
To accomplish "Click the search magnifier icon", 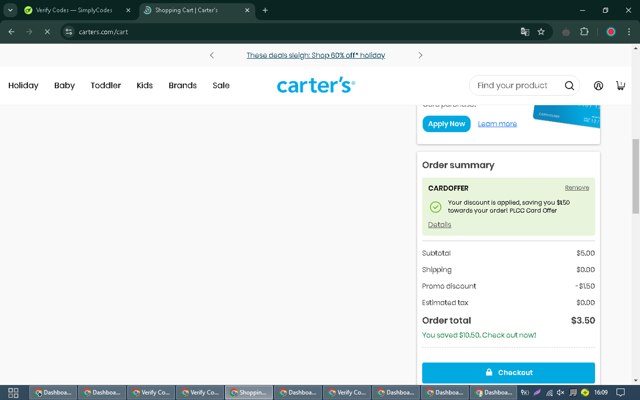I will [x=569, y=85].
